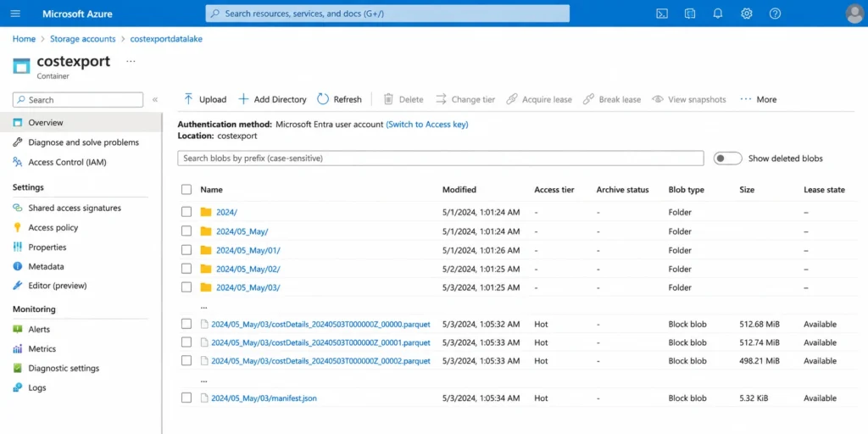Upload a blob to the container
This screenshot has width=868, height=434.
point(205,99)
